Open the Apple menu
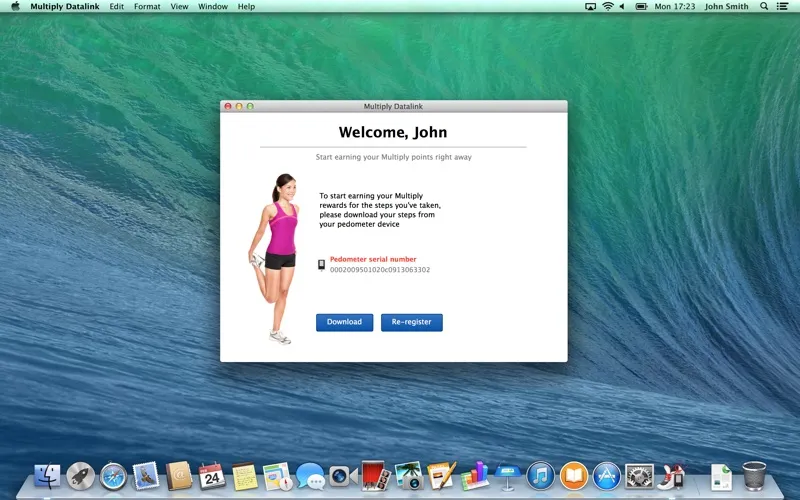800x500 pixels. [x=15, y=6]
